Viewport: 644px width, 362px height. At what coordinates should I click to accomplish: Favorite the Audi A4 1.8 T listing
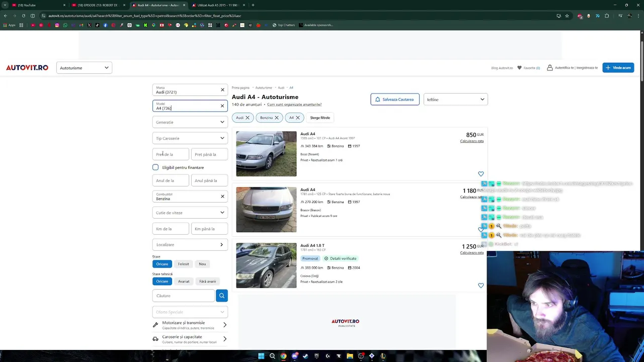480,286
